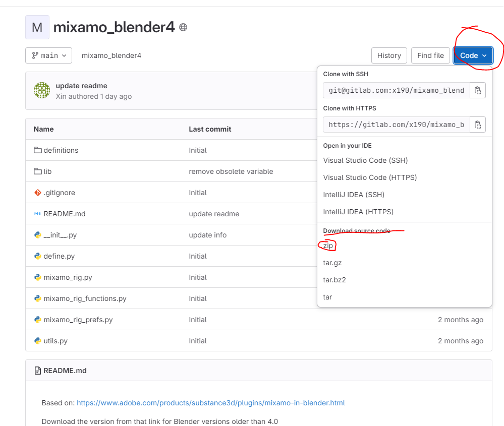Copy the HTTPS clone URL
Viewport: 504px width, 426px height.
click(x=478, y=125)
